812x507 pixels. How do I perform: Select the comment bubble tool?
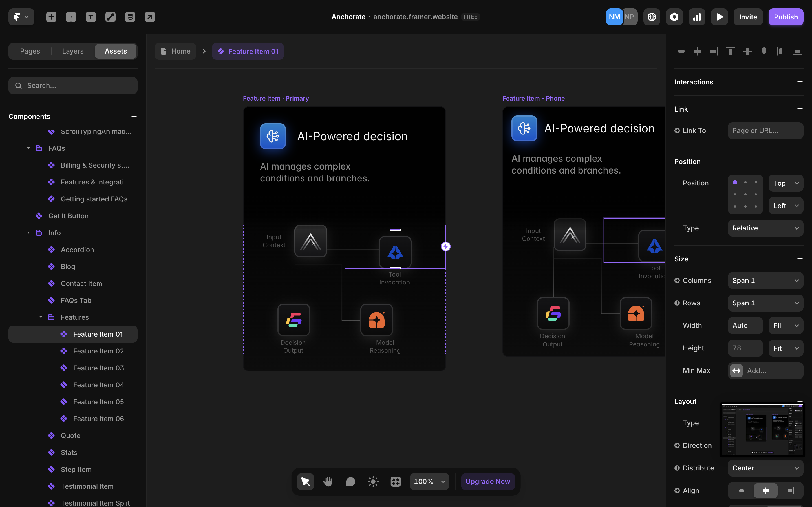(350, 482)
